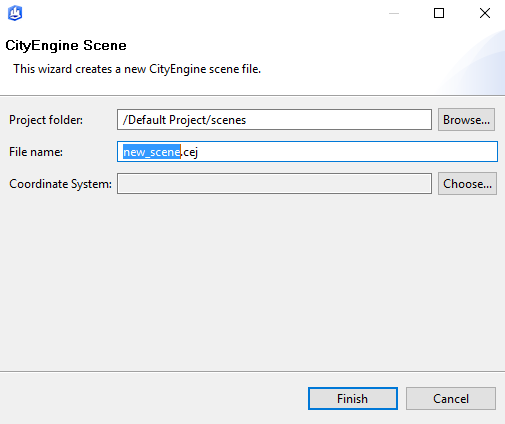The image size is (505, 424).
Task: Cancel the new scene wizard
Action: (451, 398)
